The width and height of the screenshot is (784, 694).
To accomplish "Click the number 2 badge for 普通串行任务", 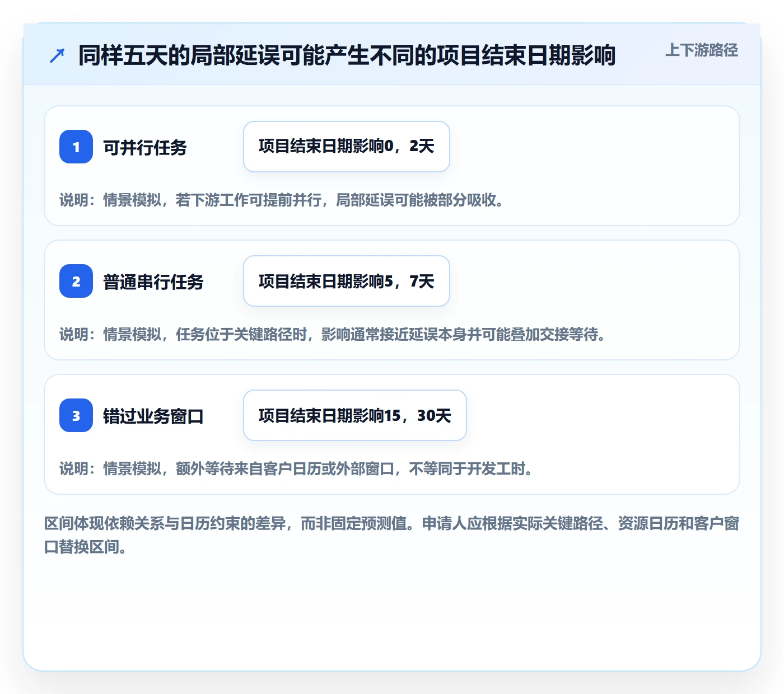I will 76,281.
